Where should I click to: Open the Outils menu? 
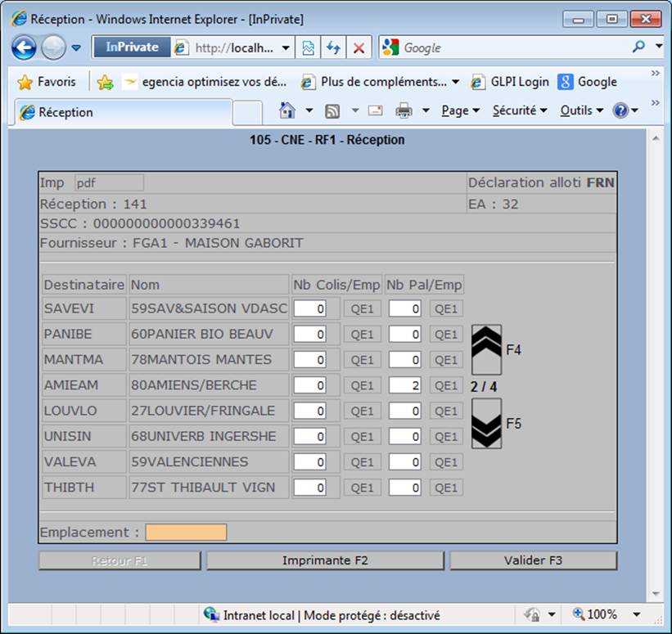(582, 110)
